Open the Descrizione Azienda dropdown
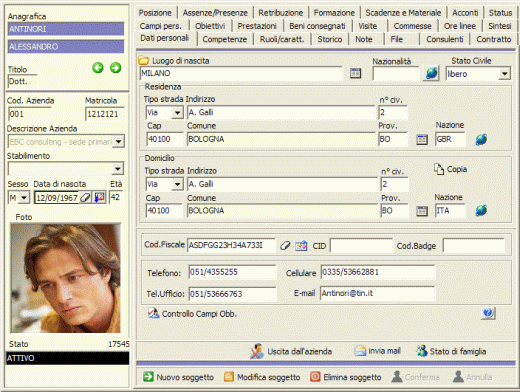520x392 pixels. coord(118,142)
